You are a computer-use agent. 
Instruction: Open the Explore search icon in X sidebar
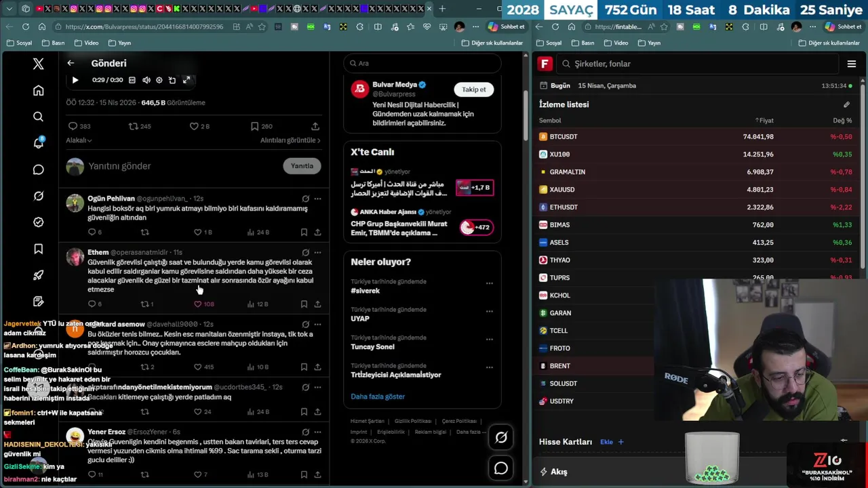click(x=38, y=117)
